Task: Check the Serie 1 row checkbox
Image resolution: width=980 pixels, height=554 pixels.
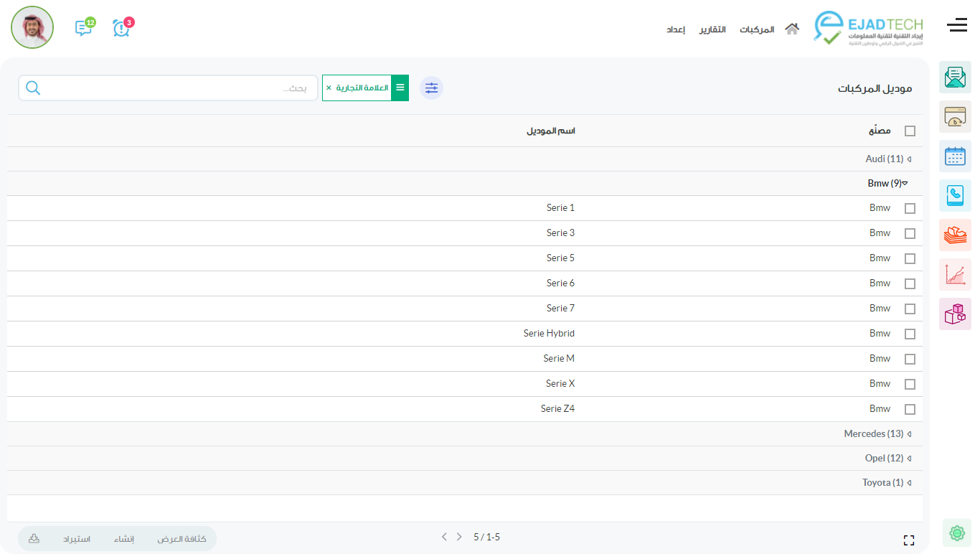Action: [x=910, y=208]
